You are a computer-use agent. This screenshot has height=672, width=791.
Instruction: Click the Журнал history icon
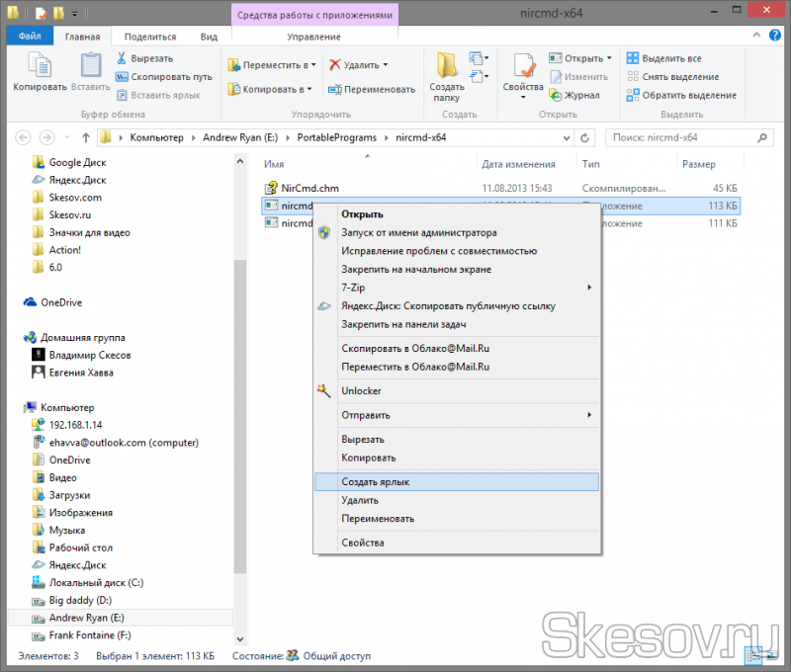(555, 96)
